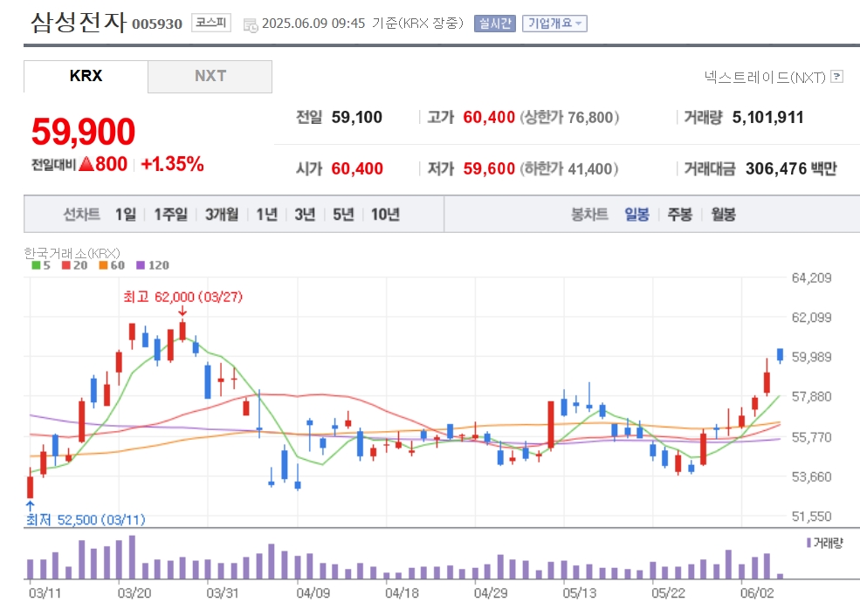Select the 일봉 daily candle chart
The image size is (860, 616).
tap(636, 214)
